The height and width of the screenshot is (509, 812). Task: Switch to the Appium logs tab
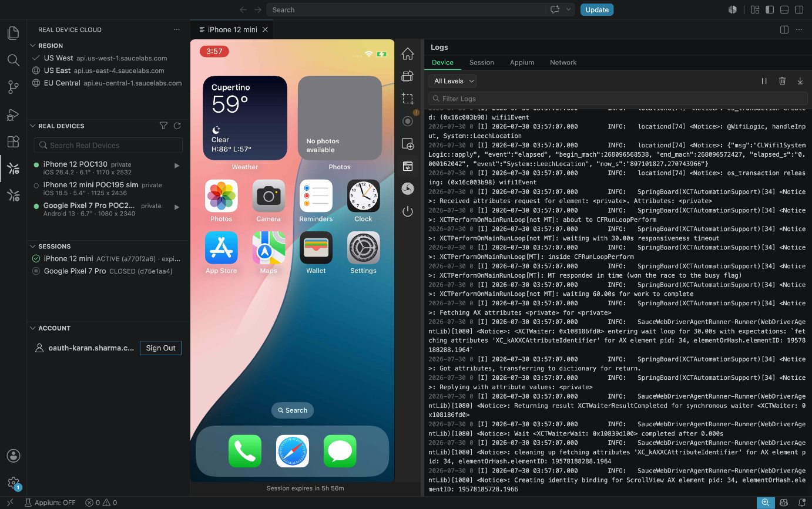(522, 62)
